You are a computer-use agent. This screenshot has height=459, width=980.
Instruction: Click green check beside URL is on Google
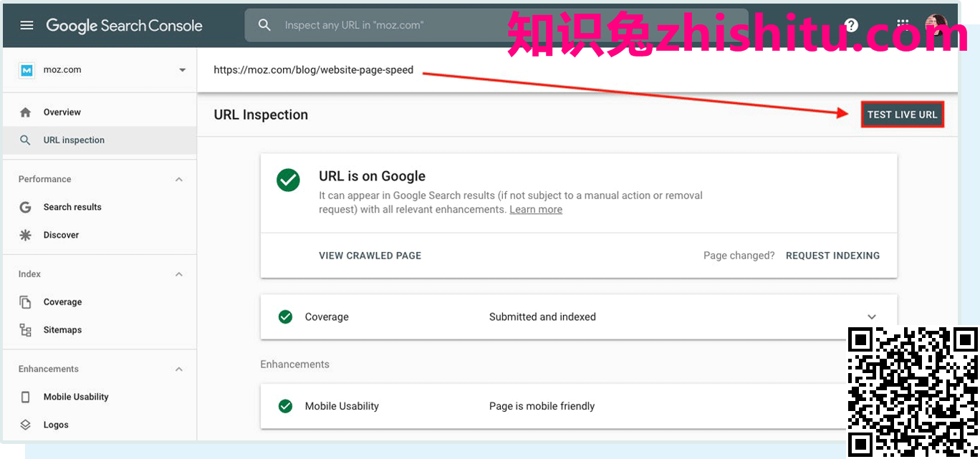[x=289, y=180]
